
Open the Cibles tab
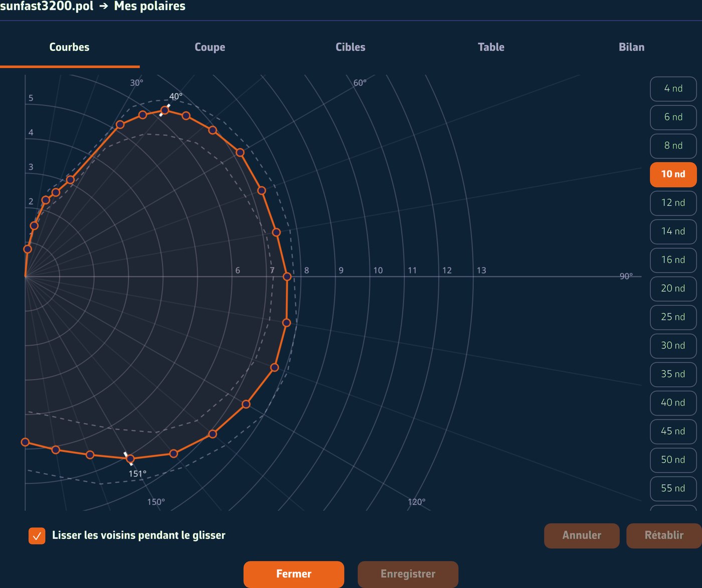point(350,47)
